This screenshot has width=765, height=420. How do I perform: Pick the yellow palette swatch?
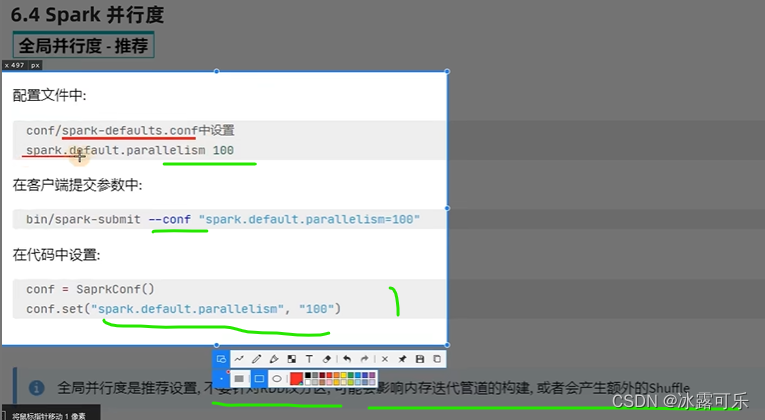(x=343, y=375)
